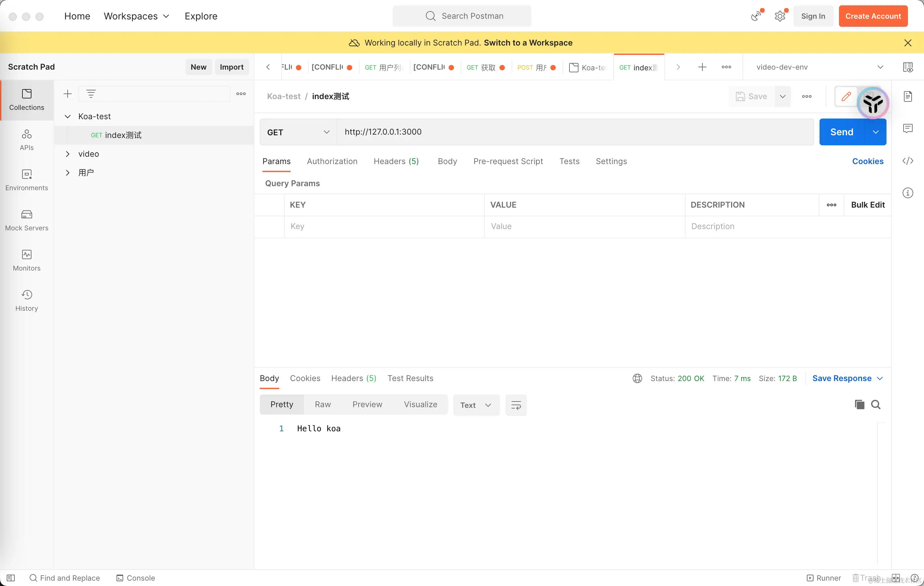Image resolution: width=924 pixels, height=586 pixels.
Task: Open the code snippet icon
Action: 908,161
